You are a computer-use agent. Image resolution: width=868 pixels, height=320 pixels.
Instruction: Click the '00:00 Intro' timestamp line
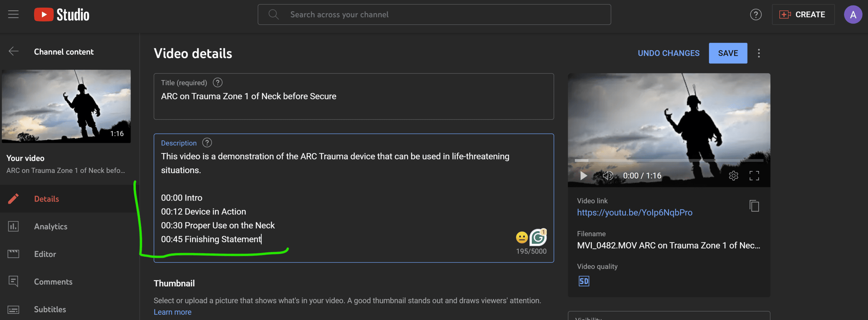coord(181,198)
